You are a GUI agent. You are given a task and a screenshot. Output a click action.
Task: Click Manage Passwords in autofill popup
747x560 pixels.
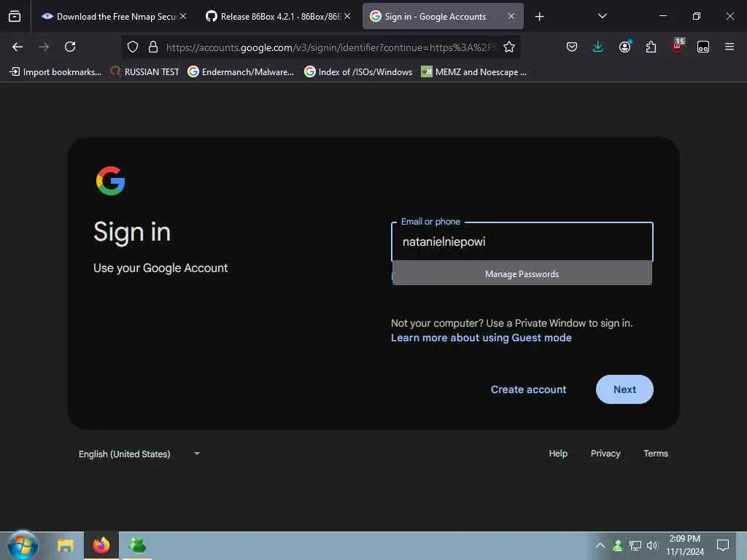522,274
